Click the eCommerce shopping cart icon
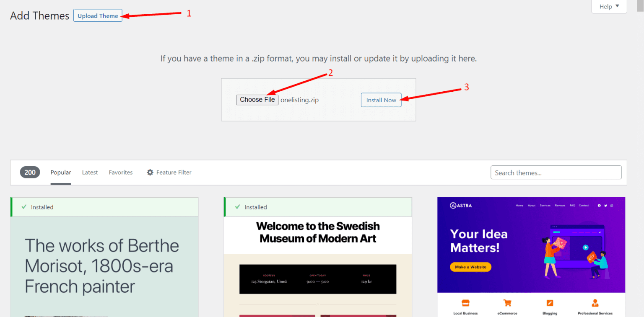Viewport: 644px width, 317px height. (507, 303)
